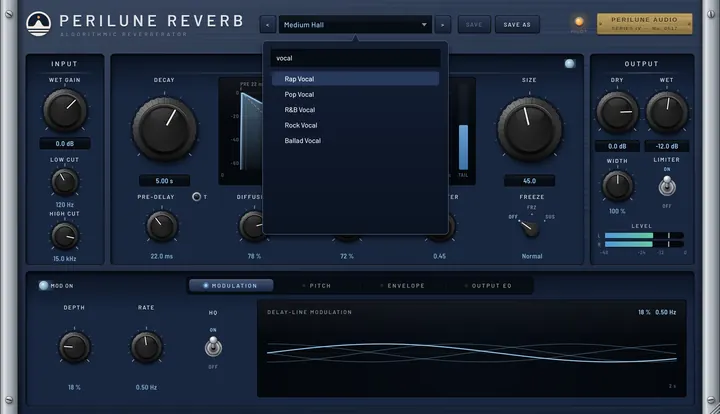This screenshot has width=720, height=414.
Task: Toggle the main panel indicator light
Action: [x=570, y=64]
